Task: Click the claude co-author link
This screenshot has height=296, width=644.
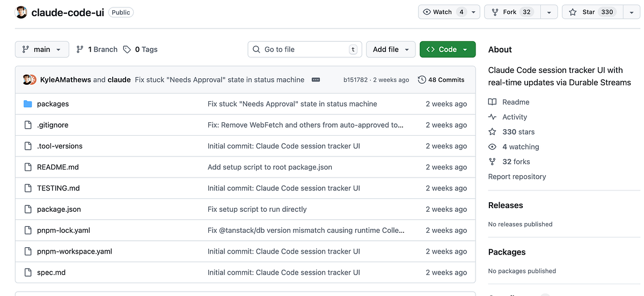Action: [x=119, y=79]
